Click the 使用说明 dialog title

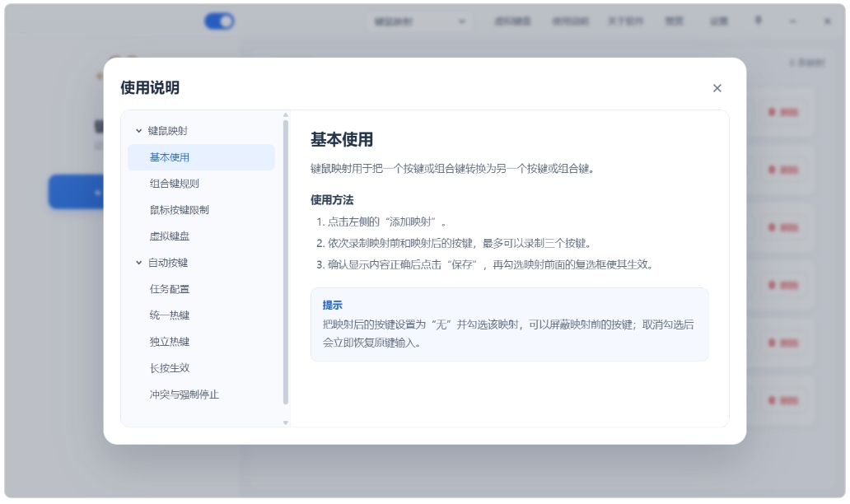click(x=150, y=88)
